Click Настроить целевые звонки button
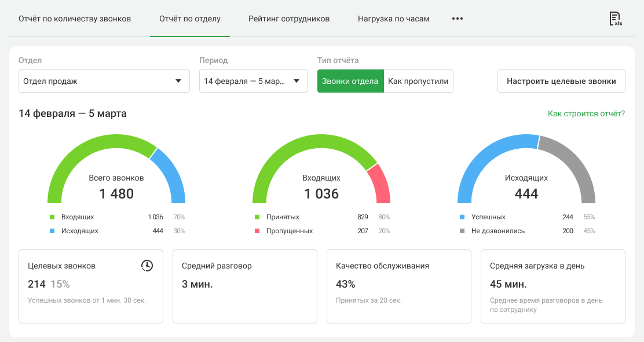Screen dimensions: 644x342 point(561,82)
